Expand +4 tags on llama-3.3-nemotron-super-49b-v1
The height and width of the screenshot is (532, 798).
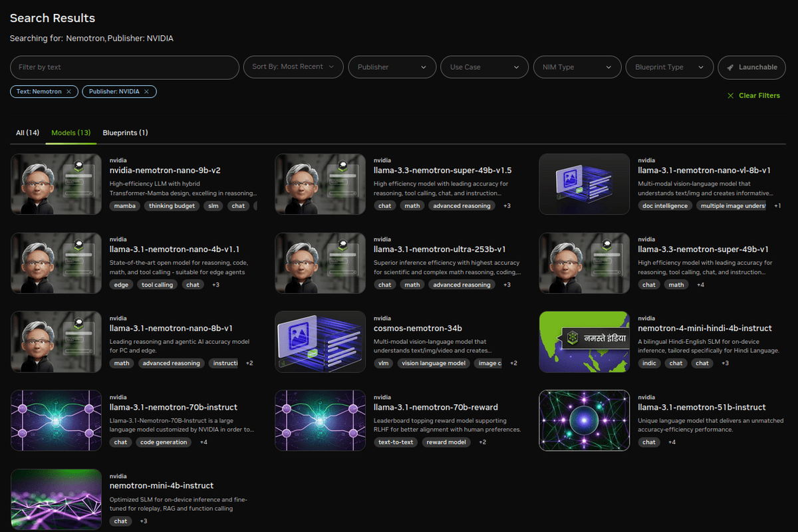pyautogui.click(x=700, y=285)
